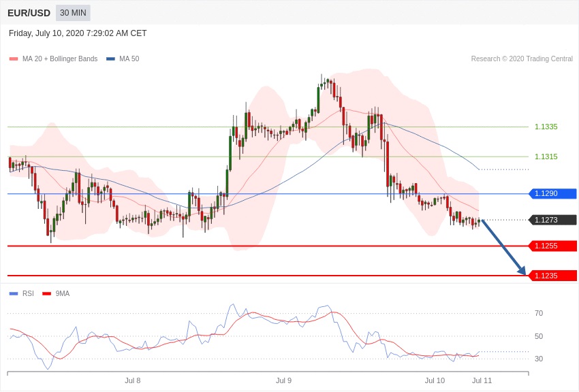This screenshot has width=579, height=392.
Task: Click the Jul 8 date on the axis
Action: click(133, 380)
